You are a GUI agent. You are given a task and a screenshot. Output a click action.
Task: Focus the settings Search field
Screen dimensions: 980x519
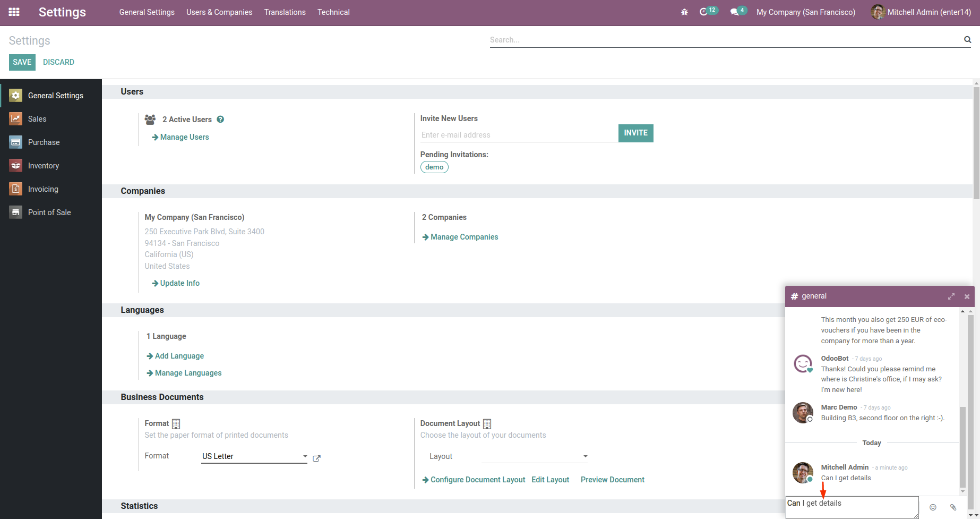[725, 40]
